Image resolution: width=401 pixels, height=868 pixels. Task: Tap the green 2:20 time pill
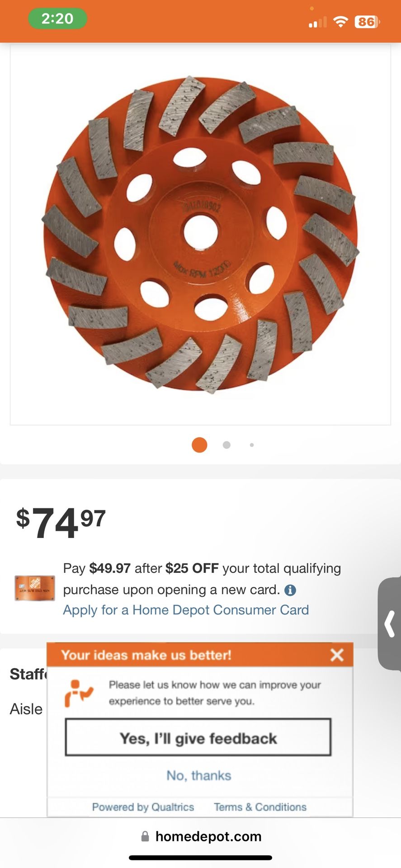pyautogui.click(x=57, y=19)
